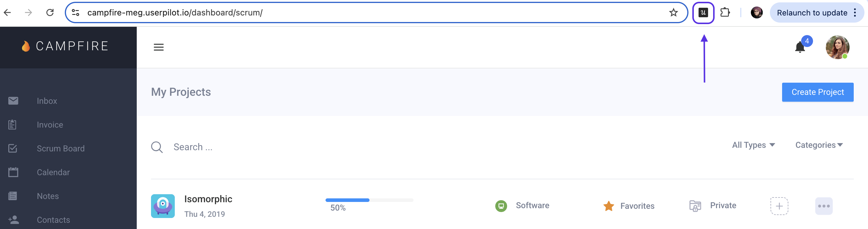Reload the page
868x229 pixels.
tap(50, 13)
